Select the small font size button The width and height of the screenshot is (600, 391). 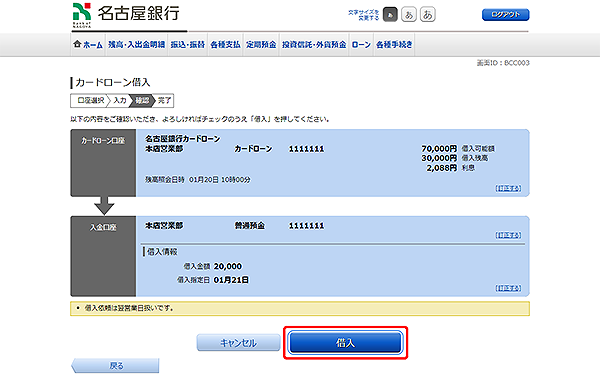click(390, 15)
